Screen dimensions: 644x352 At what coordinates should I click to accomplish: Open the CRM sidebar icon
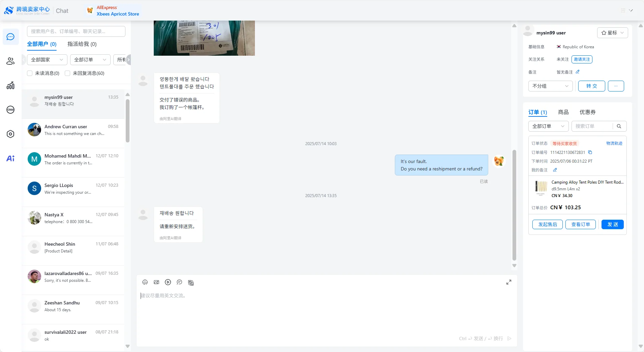point(10,110)
